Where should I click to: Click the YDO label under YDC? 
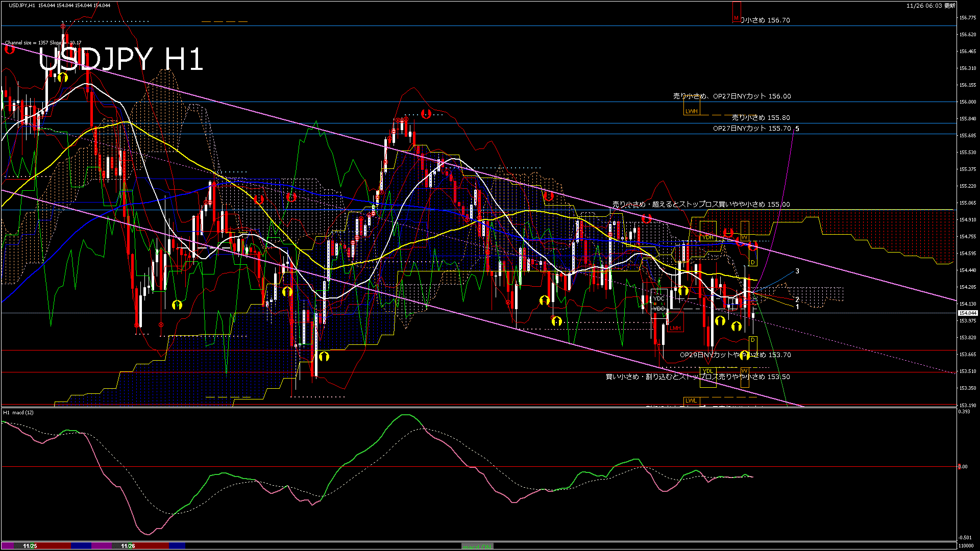pos(658,309)
